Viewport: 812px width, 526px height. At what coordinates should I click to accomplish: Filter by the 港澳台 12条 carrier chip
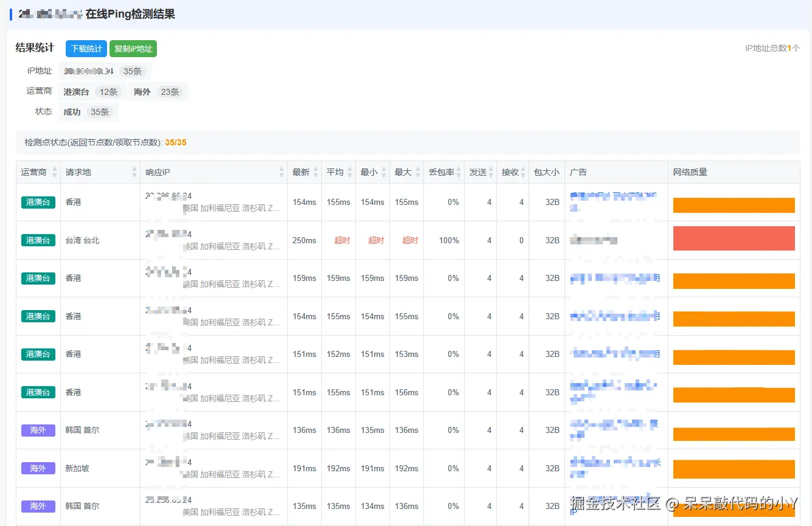pos(92,92)
